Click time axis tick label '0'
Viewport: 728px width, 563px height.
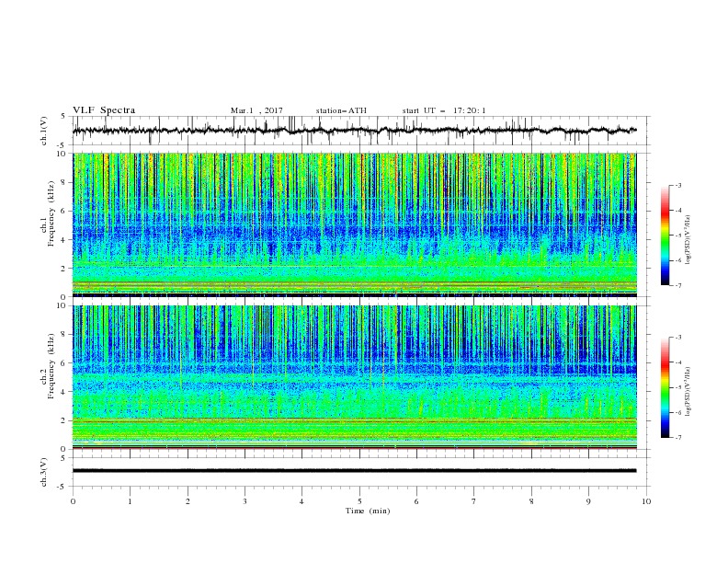click(x=73, y=501)
